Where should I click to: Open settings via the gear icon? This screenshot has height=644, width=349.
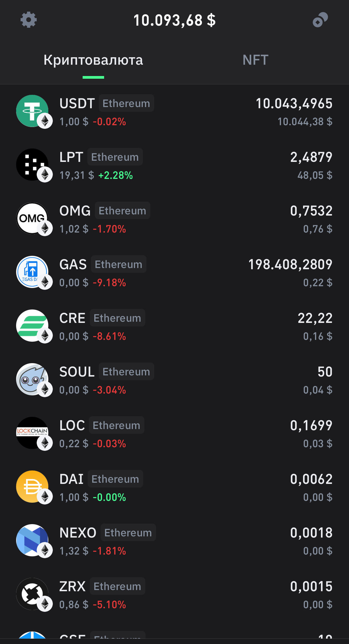29,20
